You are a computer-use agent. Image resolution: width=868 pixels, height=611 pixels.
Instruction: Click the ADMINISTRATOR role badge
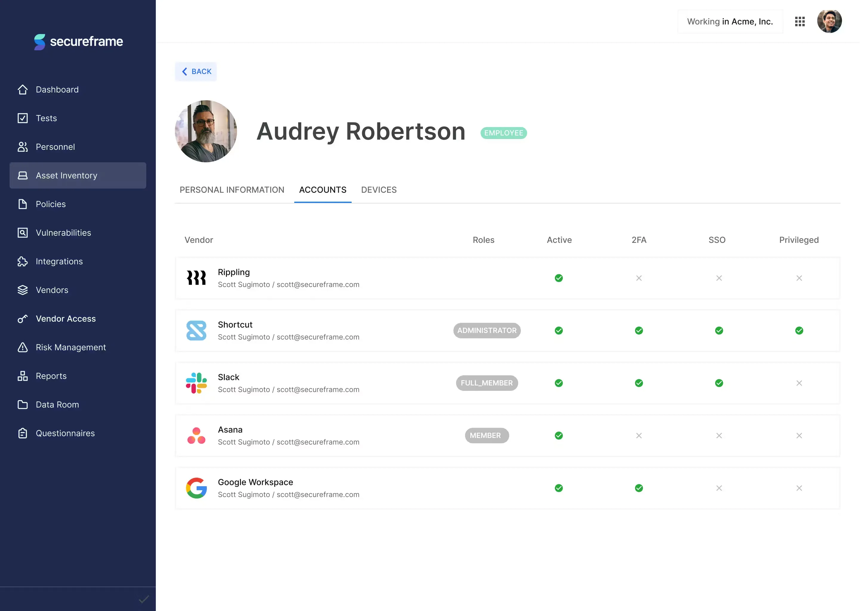tap(487, 331)
